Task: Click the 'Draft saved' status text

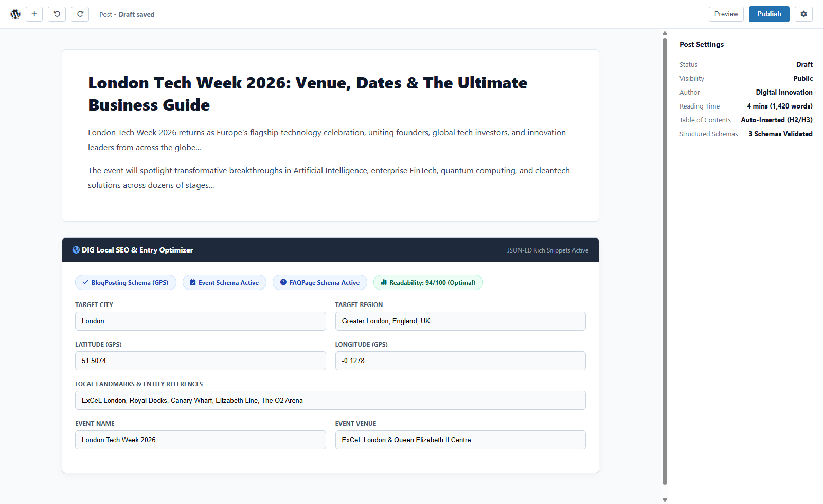Action: pyautogui.click(x=136, y=14)
